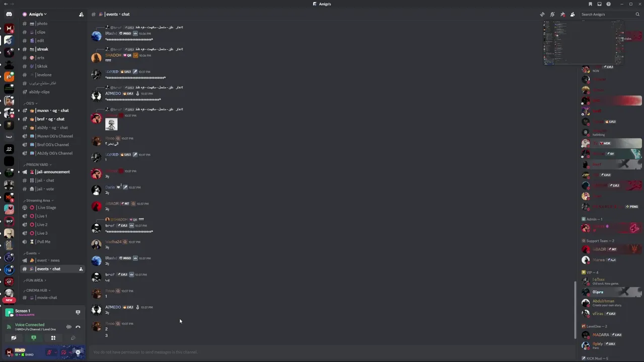The height and width of the screenshot is (362, 644).
Task: Click invite people icon beside Amigo's
Action: point(81,14)
